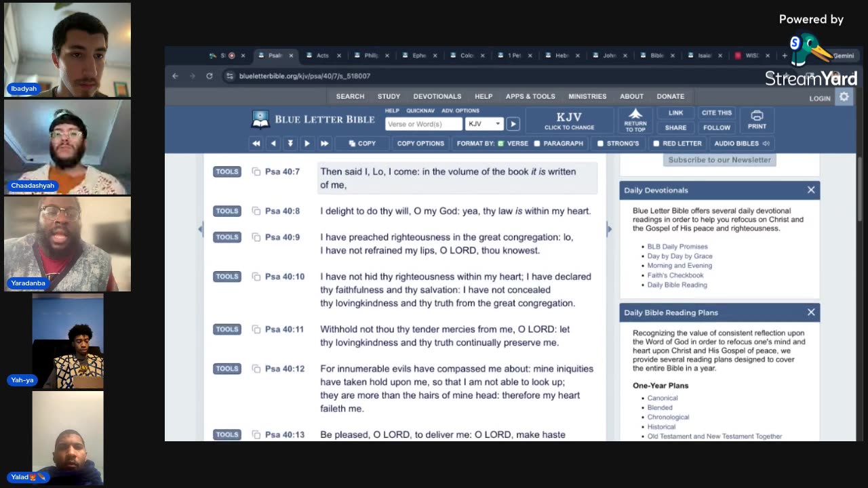Click the Verse or Word(s) search field
868x488 pixels.
click(424, 124)
